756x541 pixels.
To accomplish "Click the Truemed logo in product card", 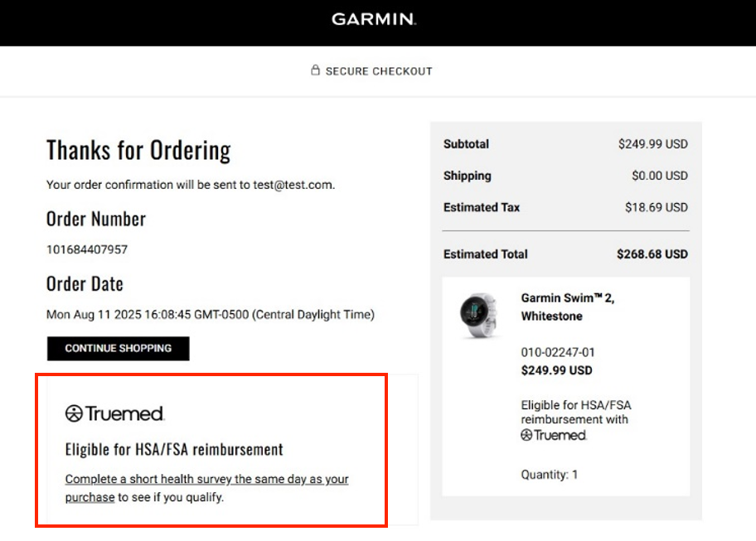I will pyautogui.click(x=554, y=435).
